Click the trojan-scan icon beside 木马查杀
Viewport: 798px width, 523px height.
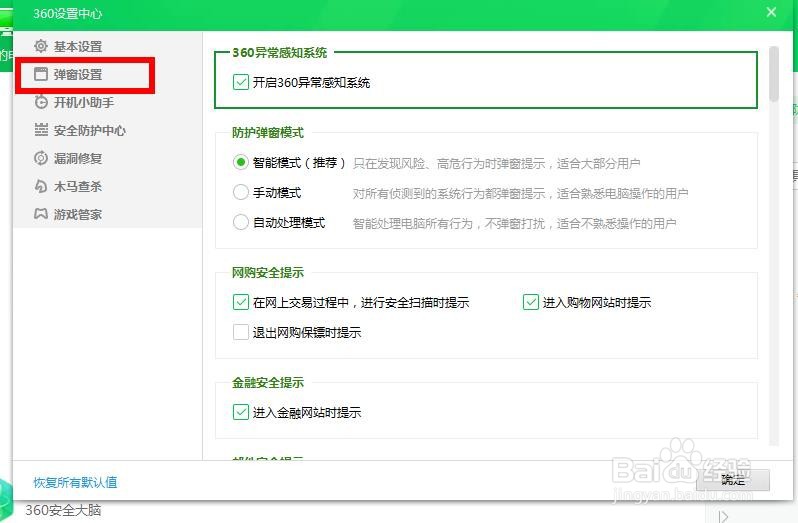click(41, 186)
